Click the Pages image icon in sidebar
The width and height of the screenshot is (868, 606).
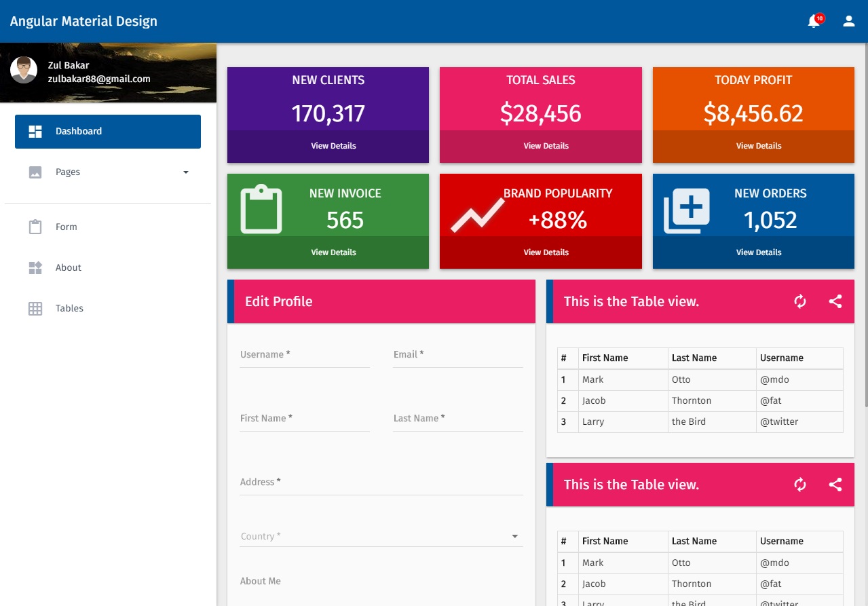tap(35, 172)
